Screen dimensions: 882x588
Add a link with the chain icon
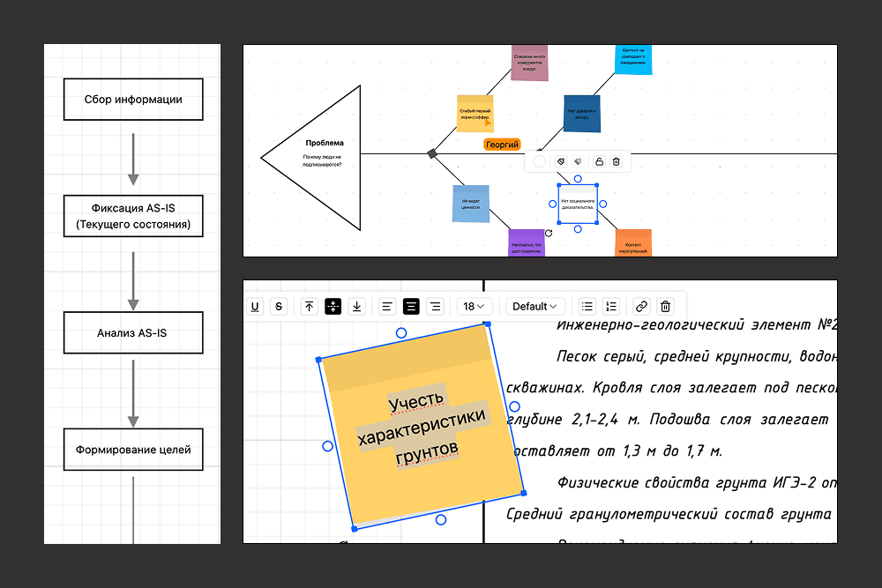[642, 307]
